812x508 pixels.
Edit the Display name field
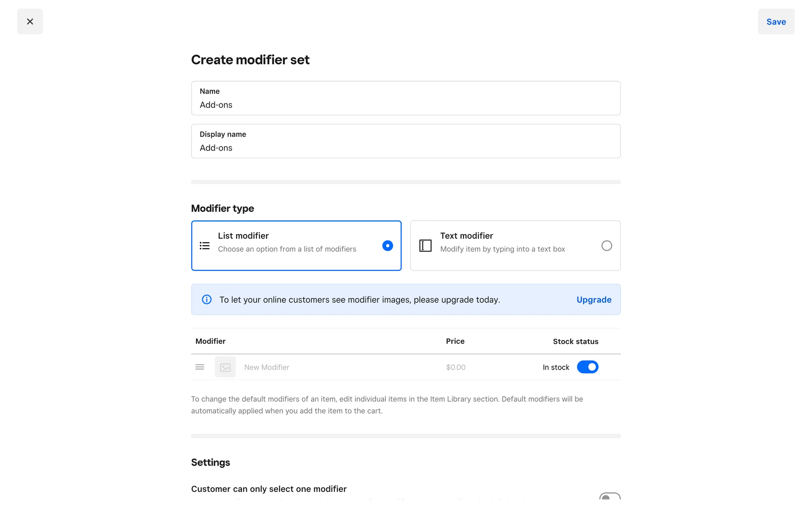click(x=405, y=148)
